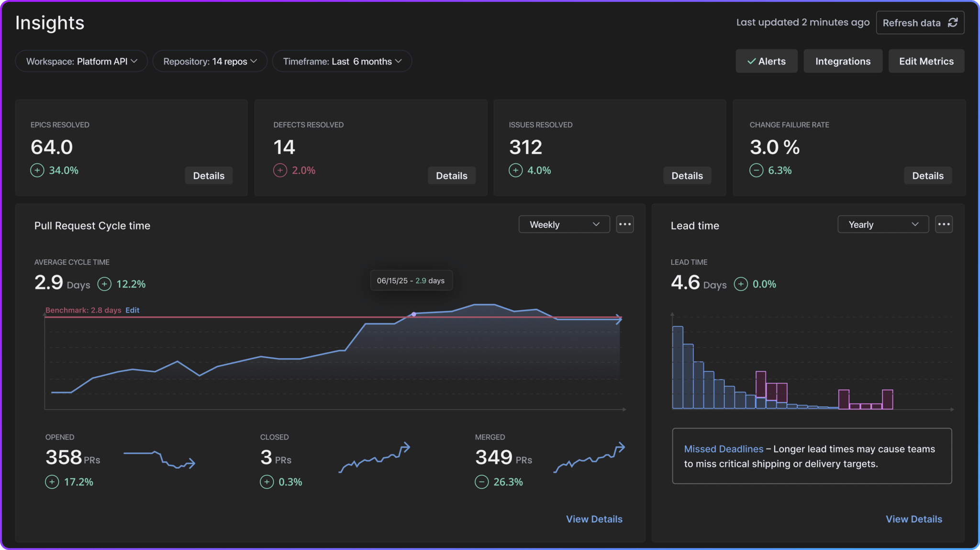Click the minus trend icon beside 6.3% failure rate
The width and height of the screenshot is (980, 550).
coord(756,170)
